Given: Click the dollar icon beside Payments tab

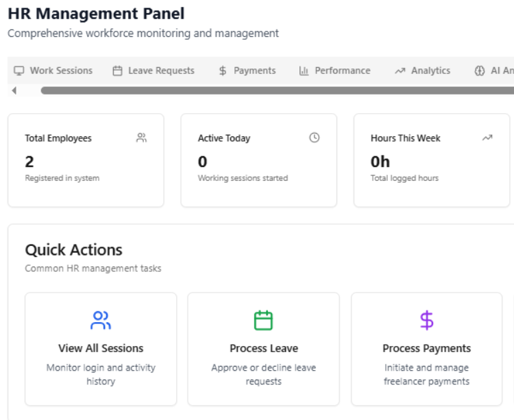Looking at the screenshot, I should point(223,71).
